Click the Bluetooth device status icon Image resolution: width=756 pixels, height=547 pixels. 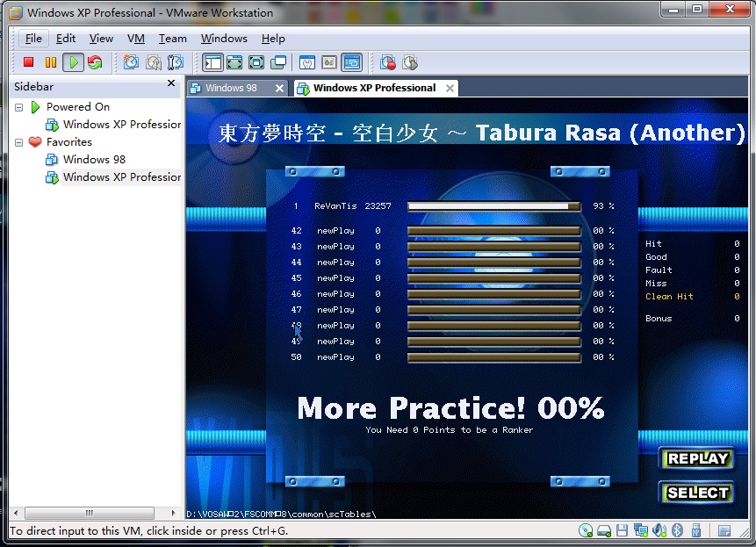677,530
